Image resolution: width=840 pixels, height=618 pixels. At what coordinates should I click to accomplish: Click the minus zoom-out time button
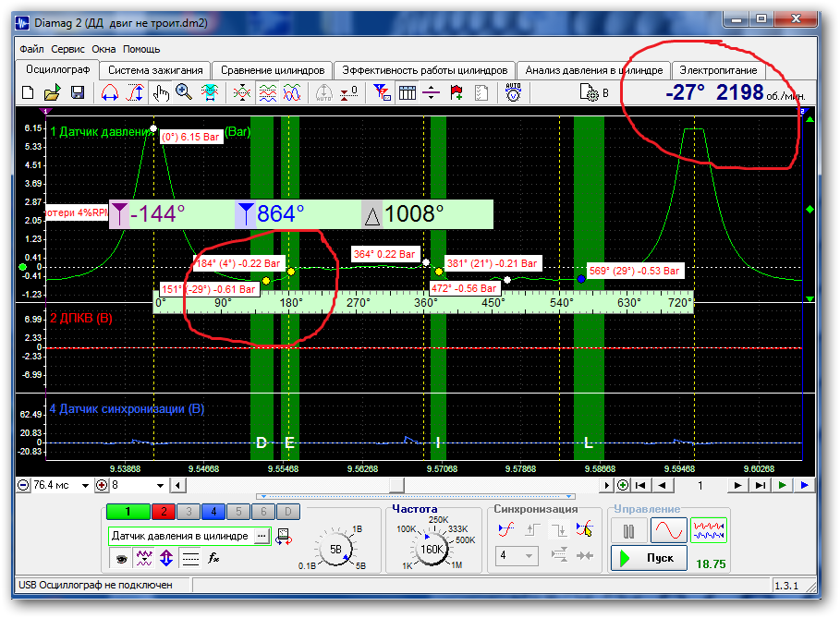coord(24,485)
